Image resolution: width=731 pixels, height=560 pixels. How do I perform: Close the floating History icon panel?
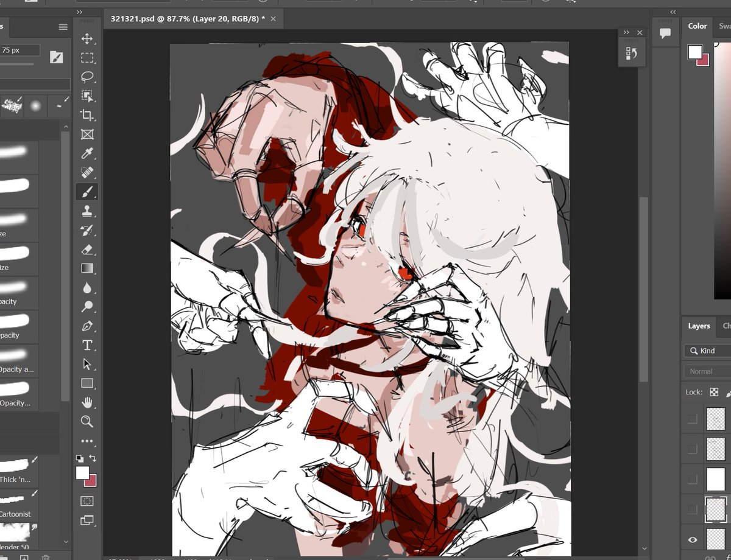640,32
